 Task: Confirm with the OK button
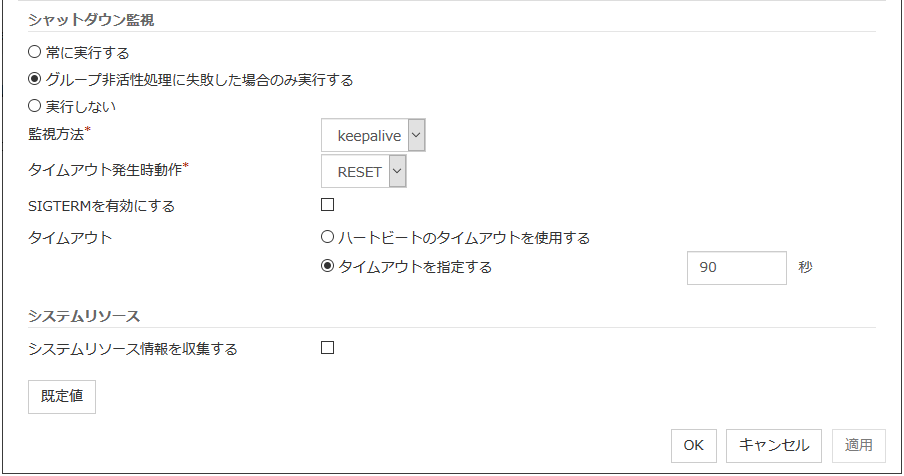click(693, 445)
